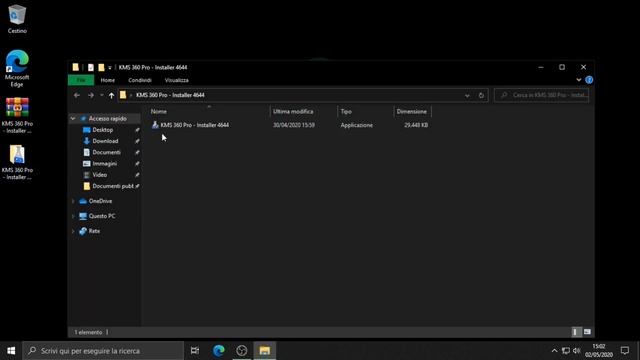640x360 pixels.
Task: Expand the Questo PC tree node
Action: click(73, 216)
